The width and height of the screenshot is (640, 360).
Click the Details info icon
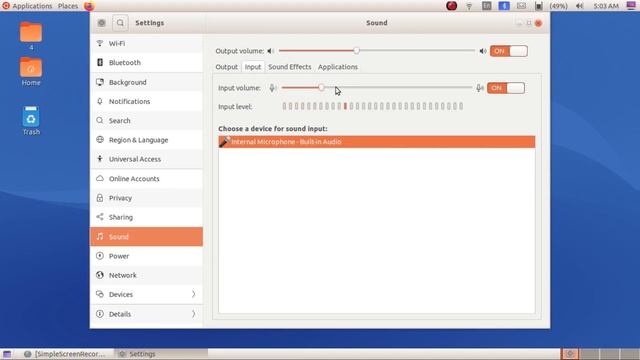click(100, 314)
